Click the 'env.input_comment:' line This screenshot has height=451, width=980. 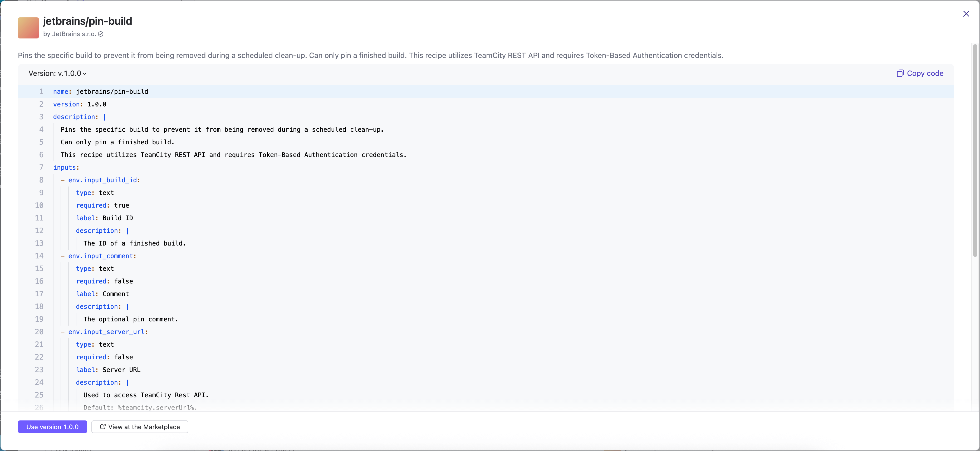(99, 256)
